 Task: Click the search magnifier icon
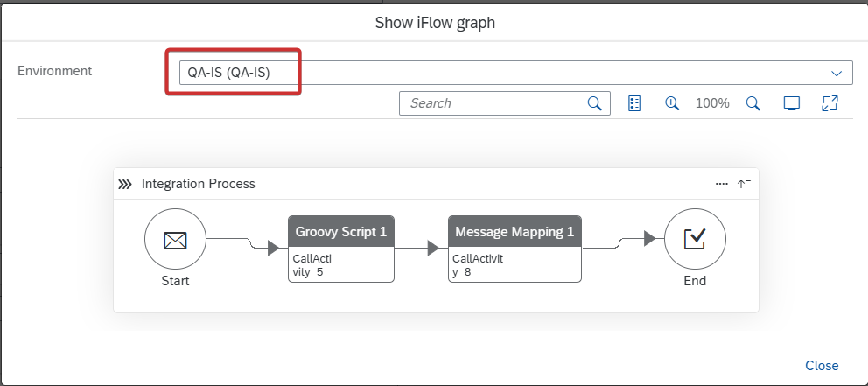(x=594, y=103)
